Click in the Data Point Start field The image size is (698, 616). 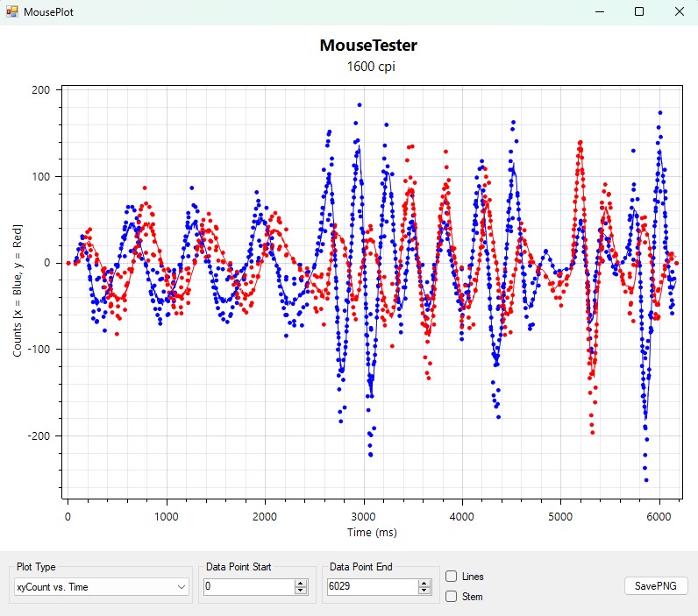pyautogui.click(x=250, y=587)
